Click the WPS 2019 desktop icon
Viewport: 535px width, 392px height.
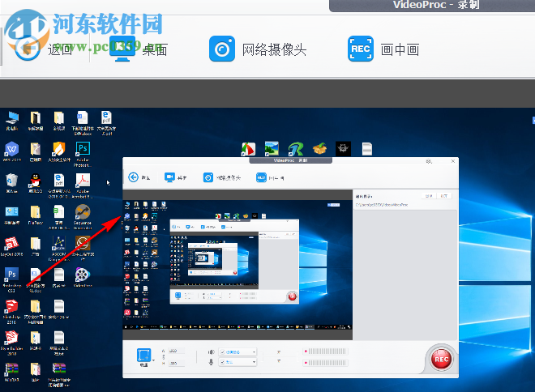[12, 151]
